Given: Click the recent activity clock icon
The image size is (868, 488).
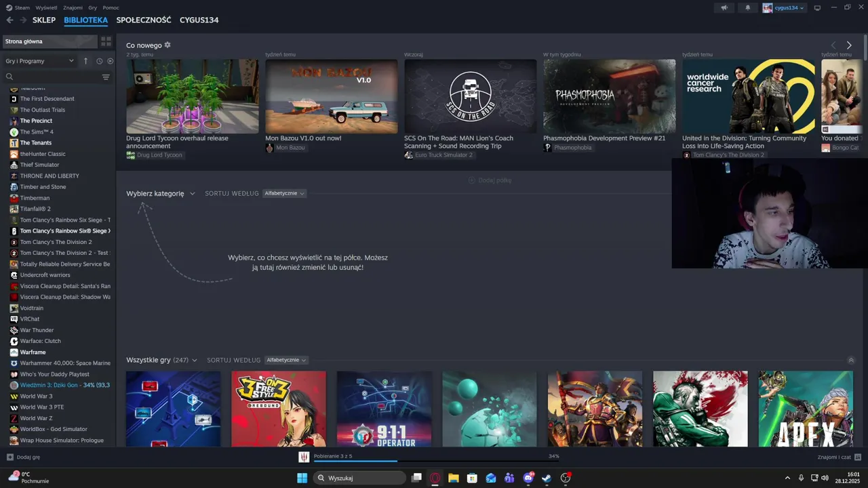Looking at the screenshot, I should pyautogui.click(x=99, y=61).
